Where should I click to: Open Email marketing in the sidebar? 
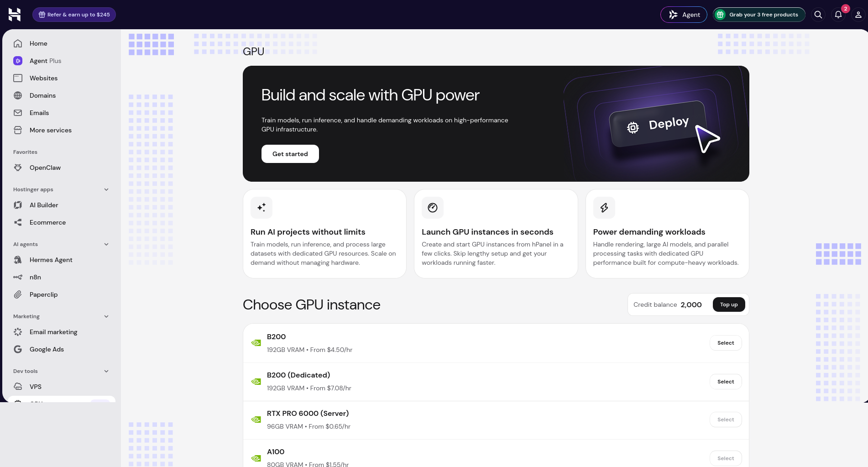tap(62, 332)
